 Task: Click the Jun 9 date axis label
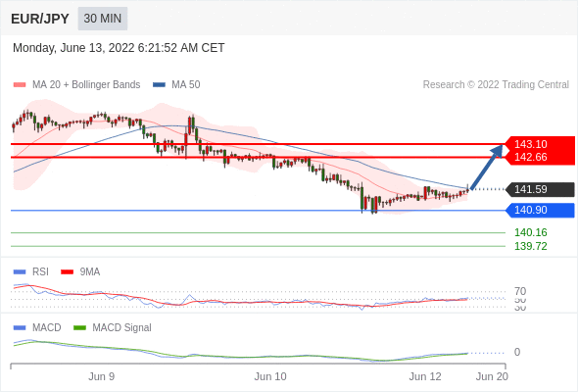(101, 376)
